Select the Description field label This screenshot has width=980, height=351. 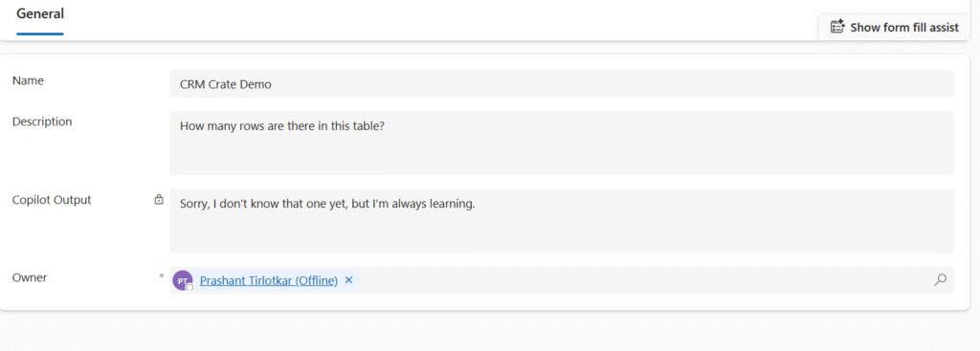(x=42, y=121)
